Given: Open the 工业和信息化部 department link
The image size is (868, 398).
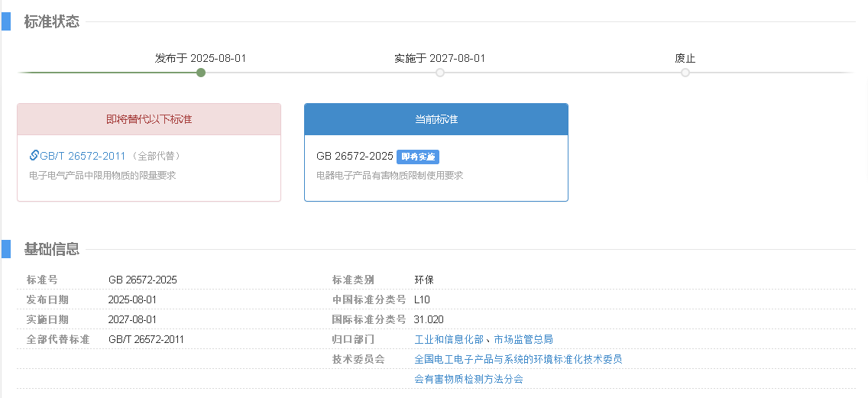Looking at the screenshot, I should [449, 339].
